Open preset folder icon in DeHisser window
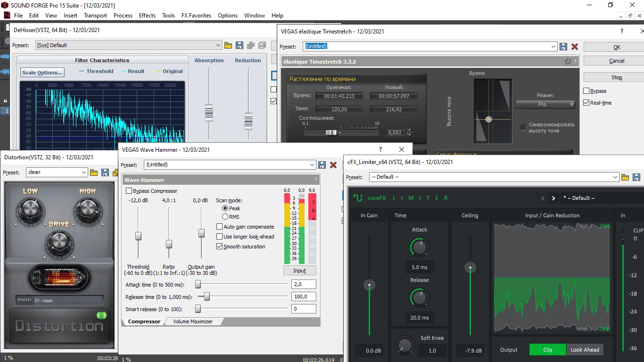This screenshot has height=362, width=644. [x=228, y=45]
